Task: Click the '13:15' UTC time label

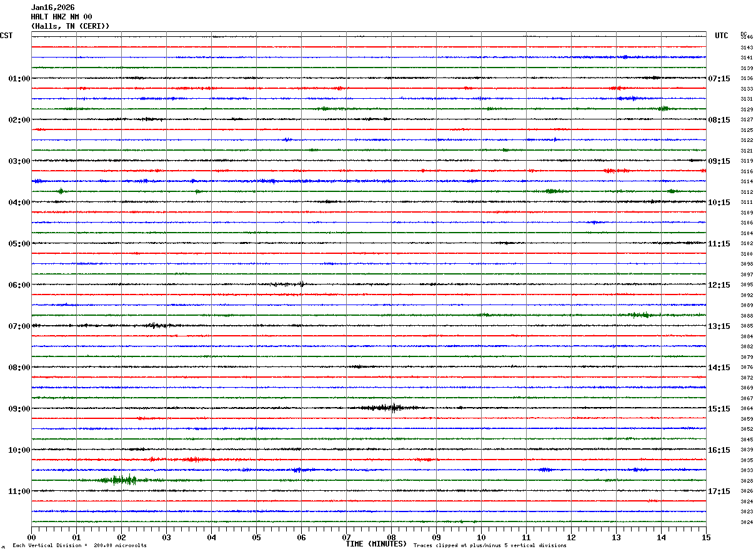Action: tap(719, 326)
